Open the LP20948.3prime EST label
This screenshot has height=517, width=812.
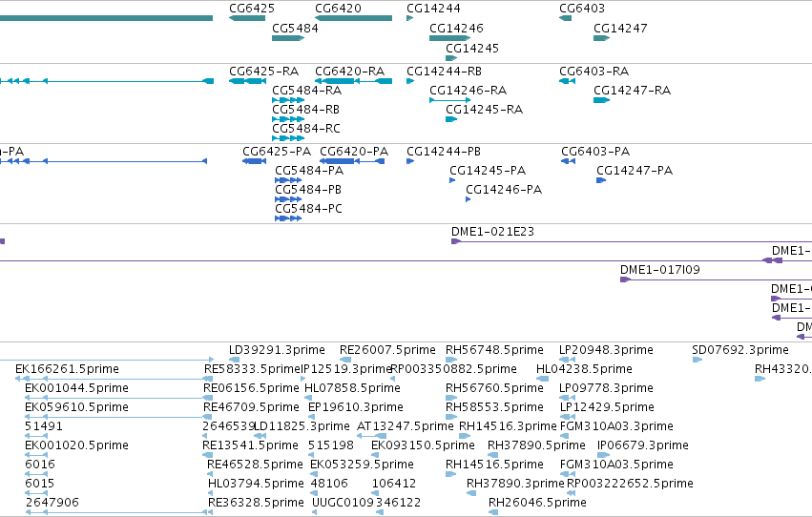(606, 350)
